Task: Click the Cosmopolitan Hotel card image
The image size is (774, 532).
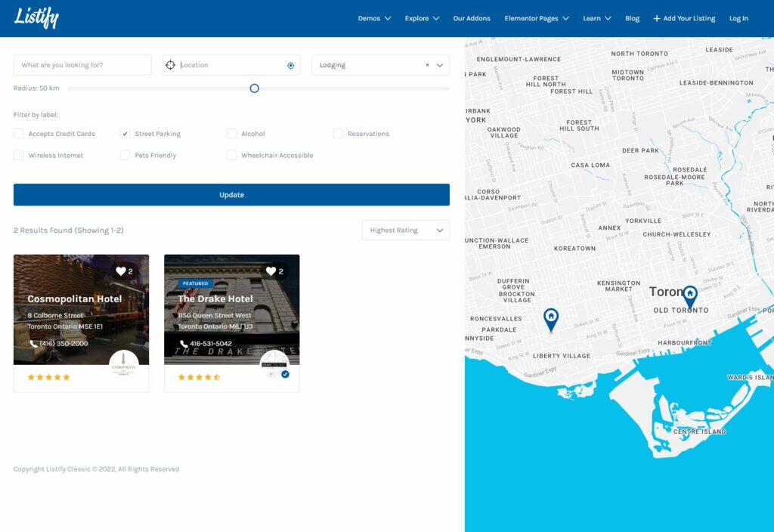Action: coord(81,309)
